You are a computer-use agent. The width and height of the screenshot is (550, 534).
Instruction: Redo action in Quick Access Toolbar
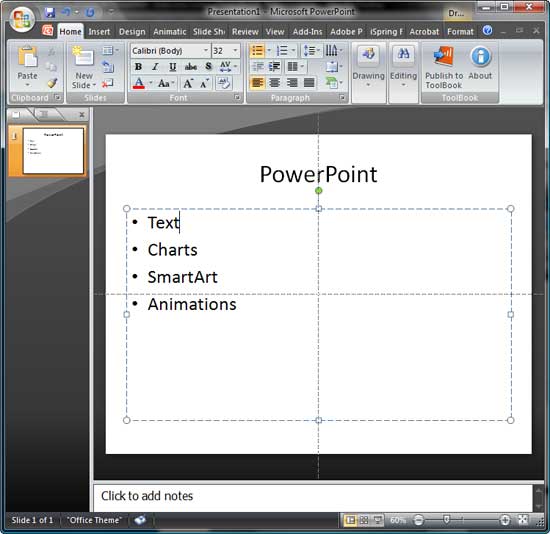(x=90, y=13)
